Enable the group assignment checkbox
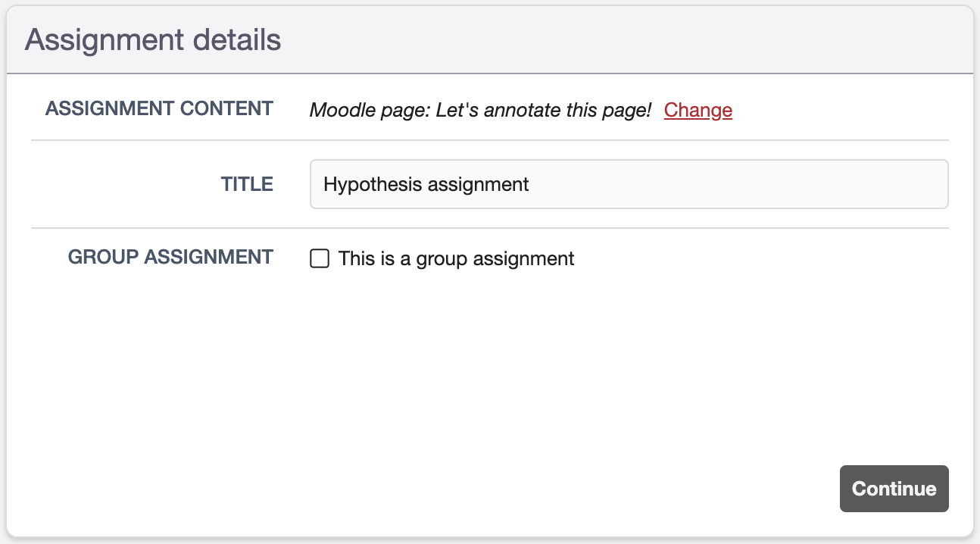Image resolution: width=980 pixels, height=544 pixels. click(x=320, y=259)
